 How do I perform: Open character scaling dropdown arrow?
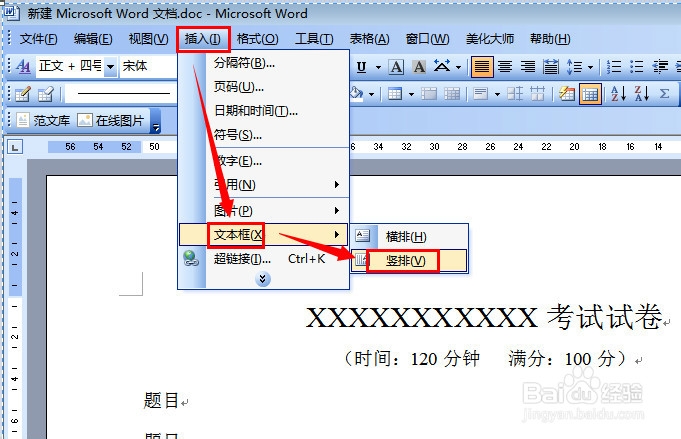click(x=458, y=67)
